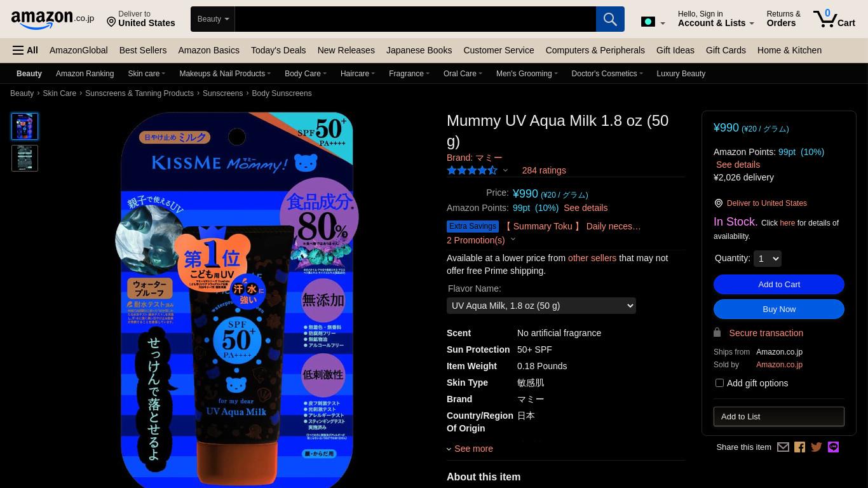Click the Amazon.co.jp logo

(52, 20)
